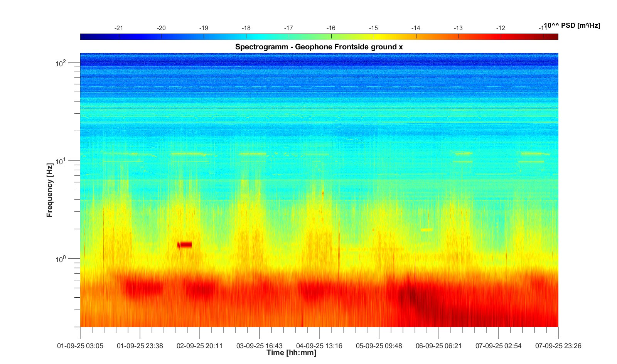This screenshot has width=617, height=364.
Task: Click the 'Time [hh:mm]' x-axis label
Action: pos(291,352)
